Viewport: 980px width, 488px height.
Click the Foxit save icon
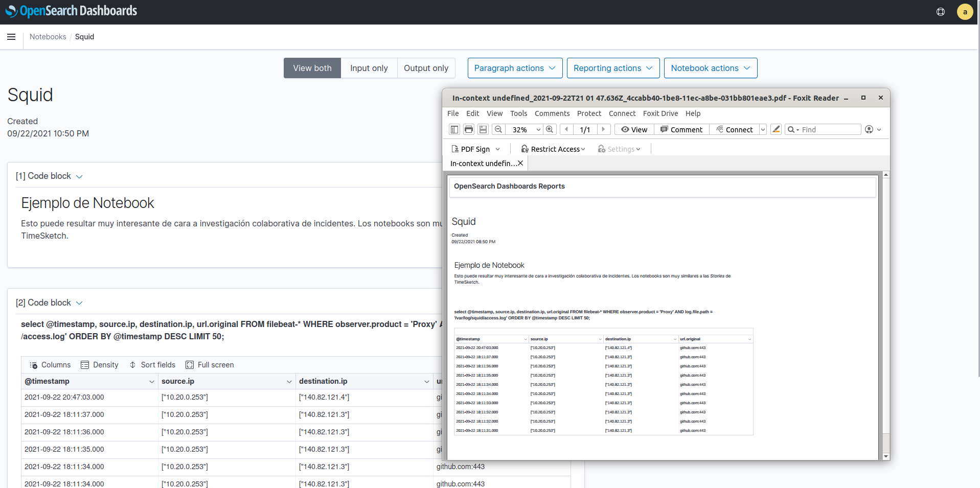483,129
